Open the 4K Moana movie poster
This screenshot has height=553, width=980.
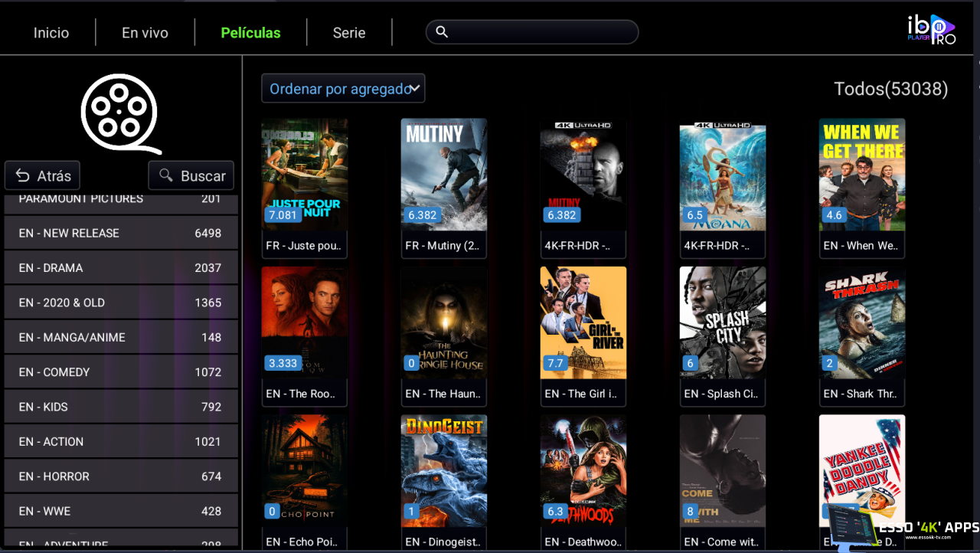pyautogui.click(x=723, y=174)
